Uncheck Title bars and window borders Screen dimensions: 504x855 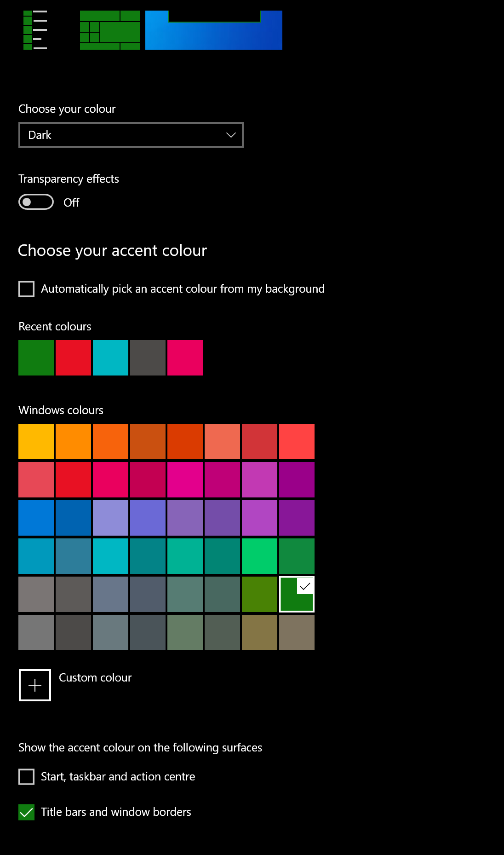tap(27, 812)
